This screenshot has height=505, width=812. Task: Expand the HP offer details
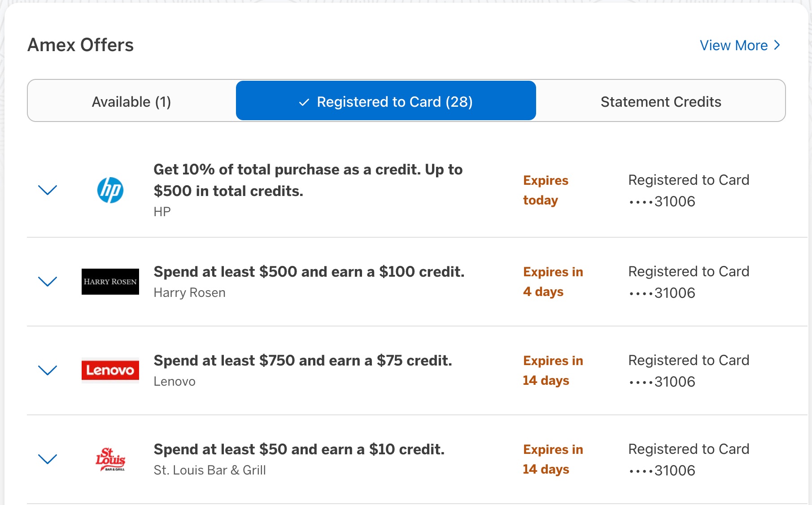(x=48, y=190)
